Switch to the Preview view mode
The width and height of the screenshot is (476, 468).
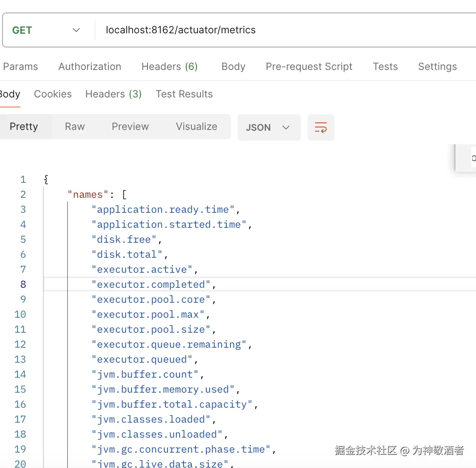[x=130, y=127]
